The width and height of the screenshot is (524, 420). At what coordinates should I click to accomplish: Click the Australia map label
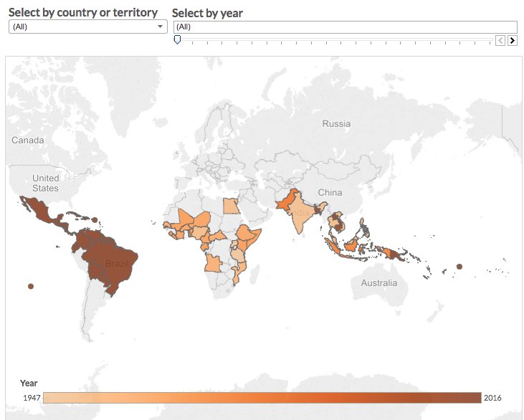(379, 283)
